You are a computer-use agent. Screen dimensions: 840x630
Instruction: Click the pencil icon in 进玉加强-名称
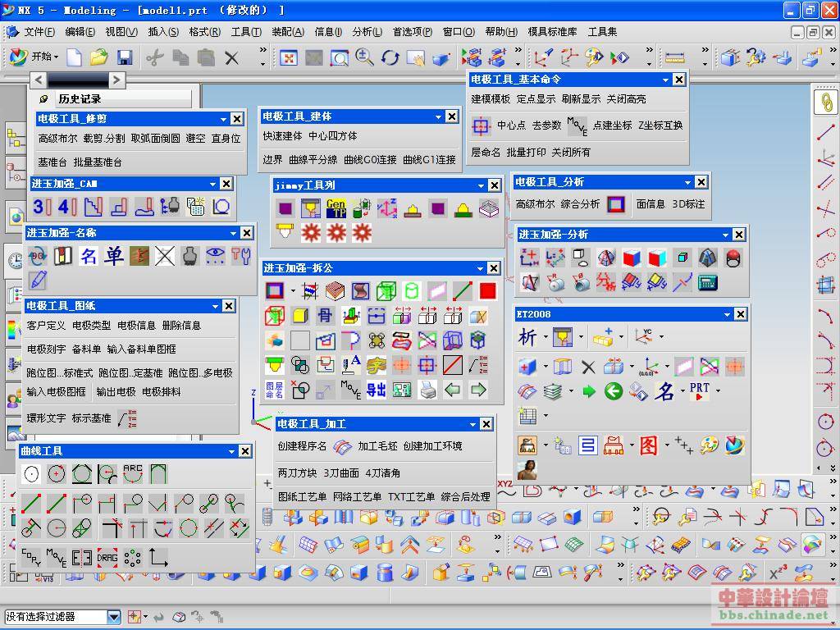click(38, 280)
